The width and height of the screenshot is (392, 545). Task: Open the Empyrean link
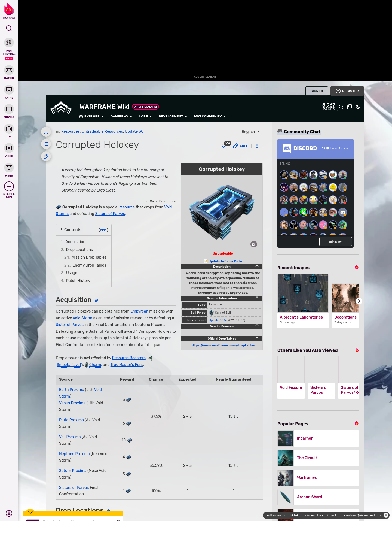point(139,311)
